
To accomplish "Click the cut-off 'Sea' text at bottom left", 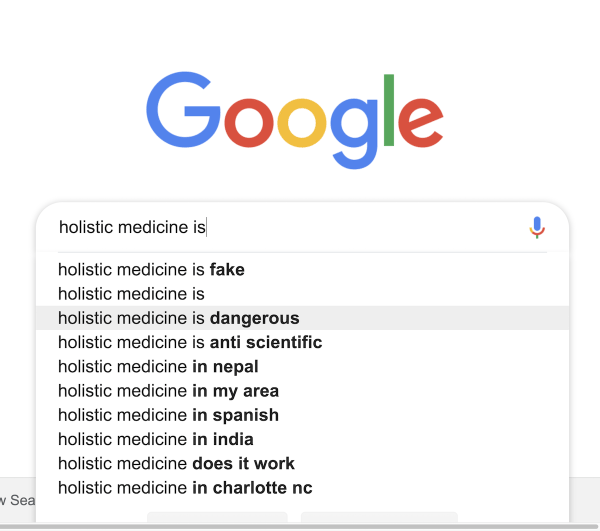I will pyautogui.click(x=14, y=499).
